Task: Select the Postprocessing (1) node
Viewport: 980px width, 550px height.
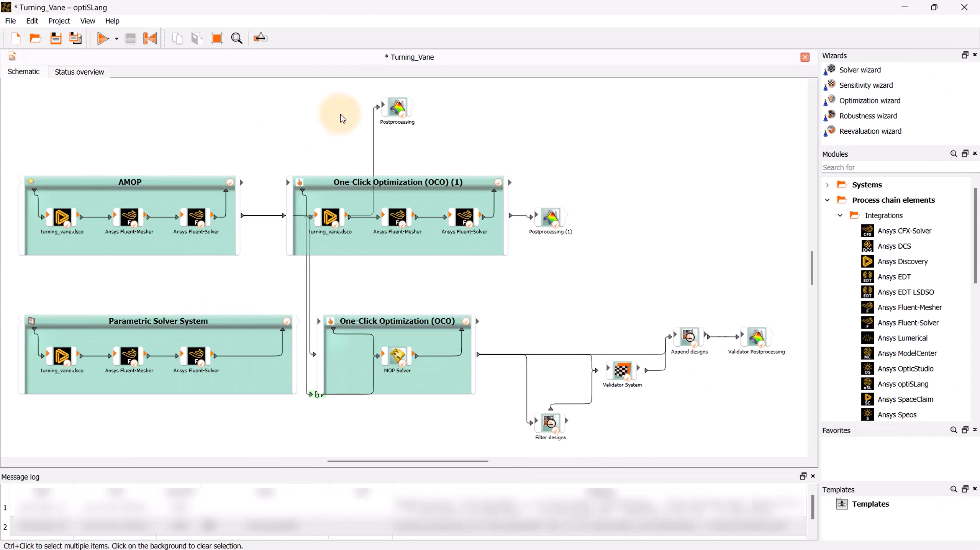Action: 551,218
